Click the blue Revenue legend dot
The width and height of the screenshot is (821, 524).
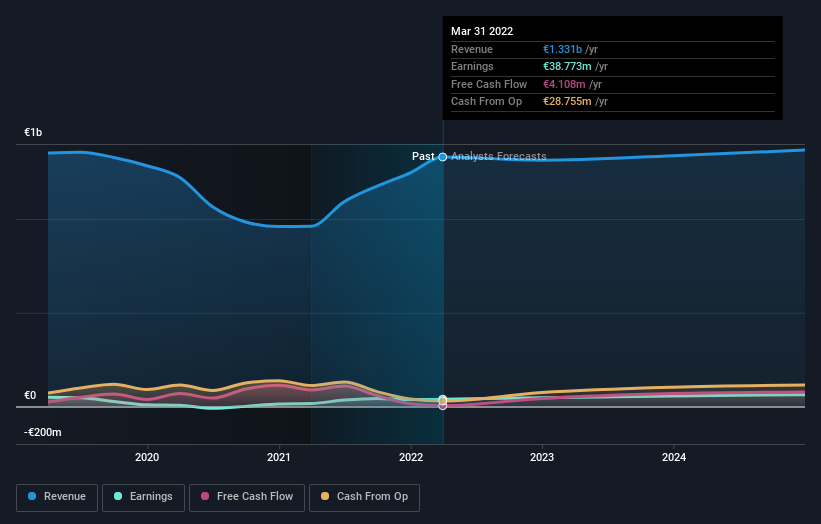32,496
